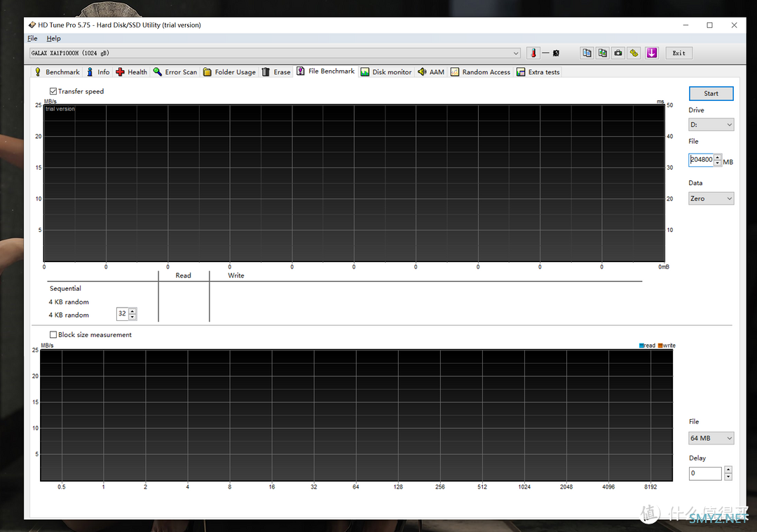Go to the Folder Usage tab
The image size is (757, 532).
point(230,72)
